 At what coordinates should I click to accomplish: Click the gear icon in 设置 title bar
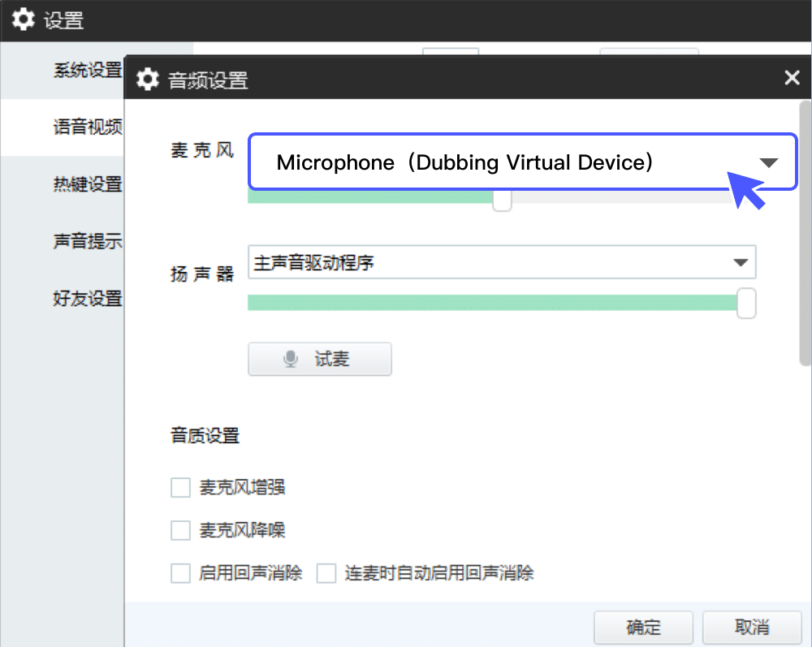(24, 20)
